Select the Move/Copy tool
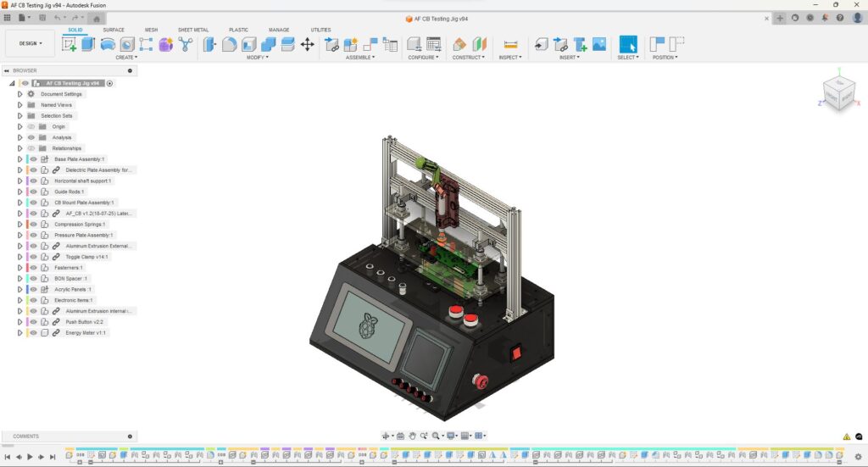The width and height of the screenshot is (868, 467). [307, 44]
